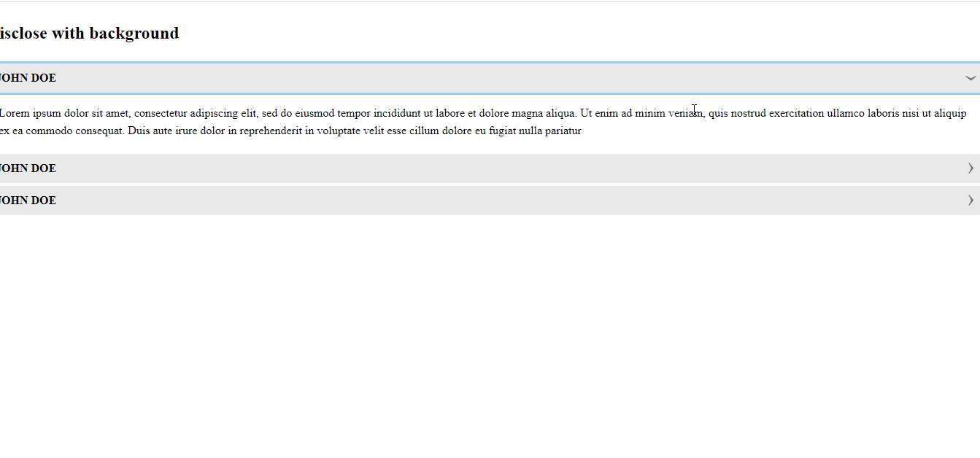The image size is (980, 458).
Task: Click the right chevron on the second row
Action: [x=971, y=168]
